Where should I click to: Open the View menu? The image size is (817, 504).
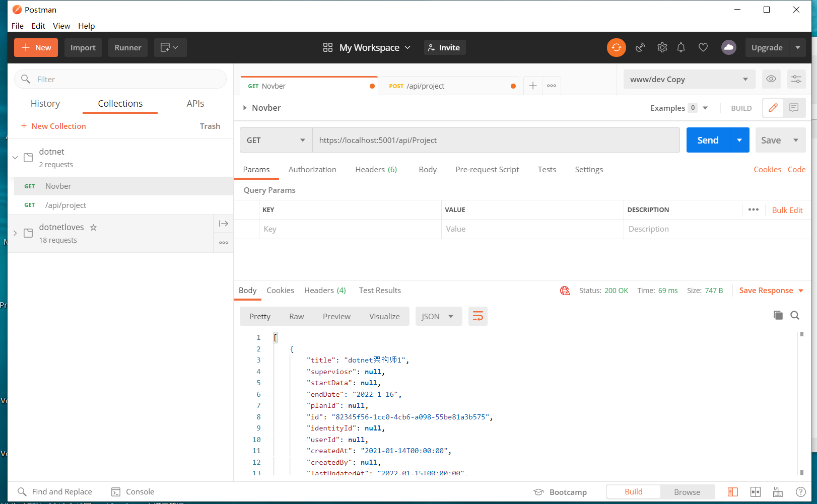point(61,26)
